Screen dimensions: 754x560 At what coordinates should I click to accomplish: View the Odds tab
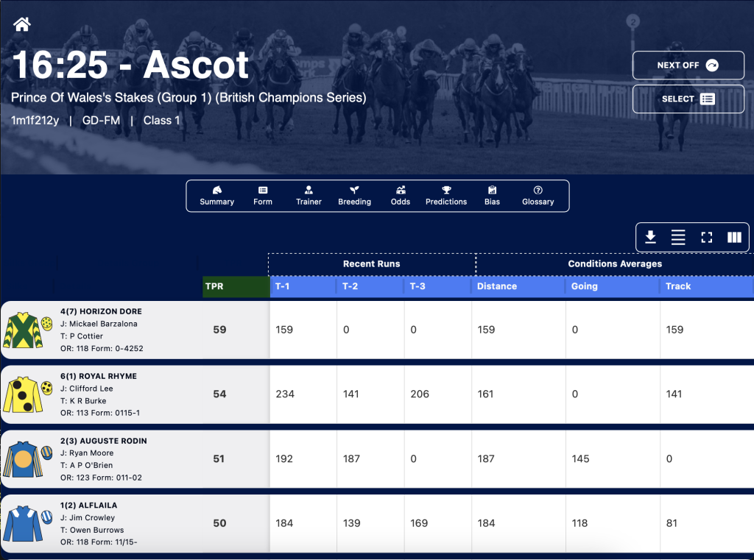click(x=400, y=196)
